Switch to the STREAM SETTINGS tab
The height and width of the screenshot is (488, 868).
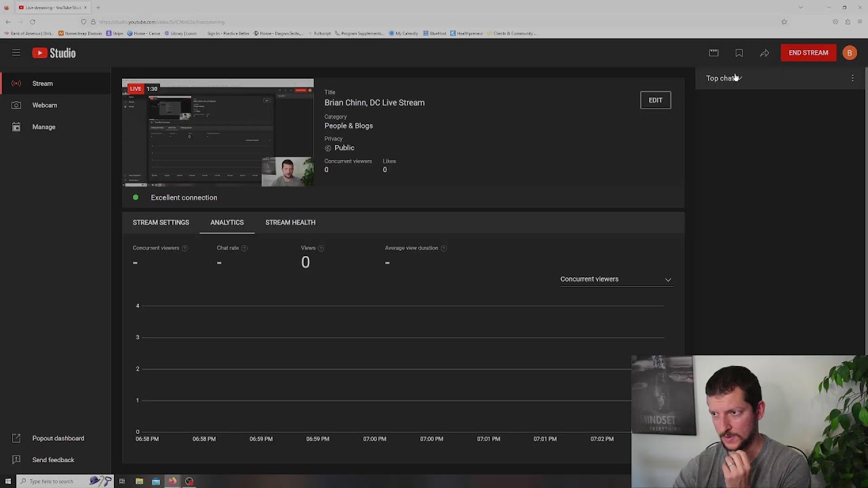pos(161,222)
